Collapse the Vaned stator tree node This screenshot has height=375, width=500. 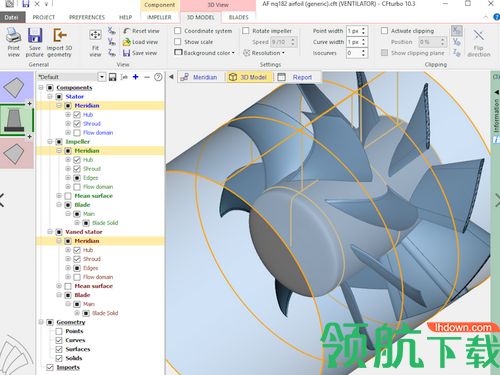pyautogui.click(x=50, y=232)
